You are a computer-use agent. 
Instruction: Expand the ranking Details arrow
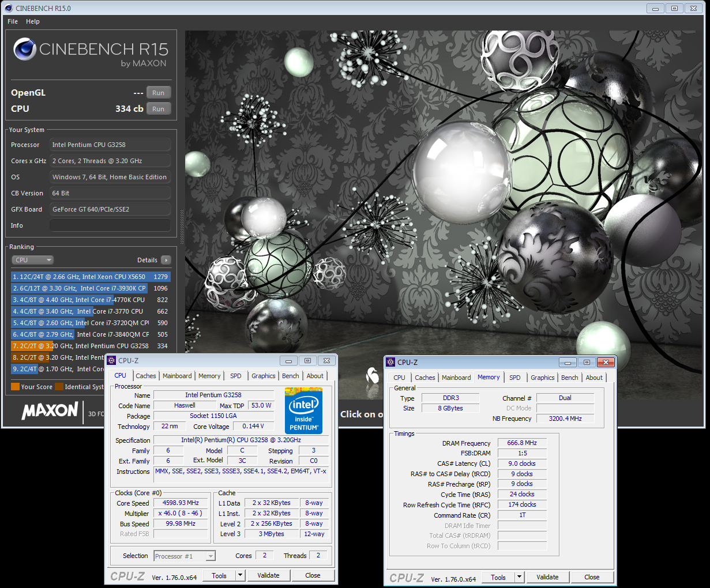tap(166, 260)
